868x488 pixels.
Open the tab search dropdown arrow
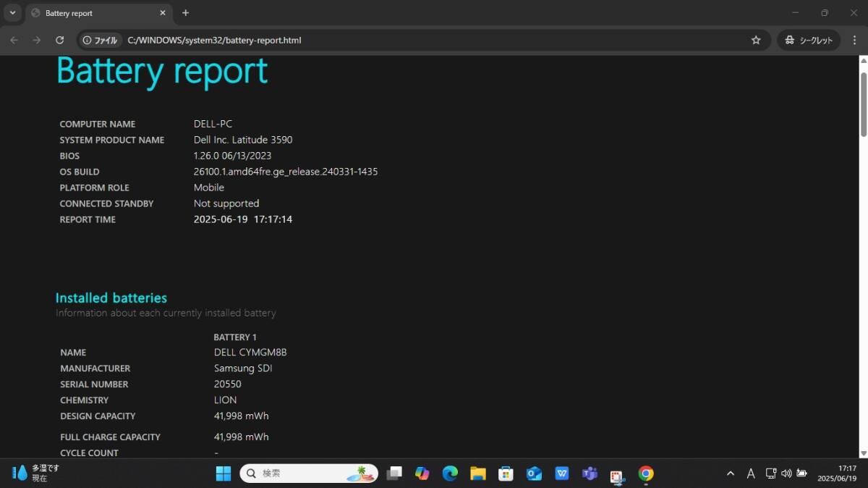coord(12,12)
